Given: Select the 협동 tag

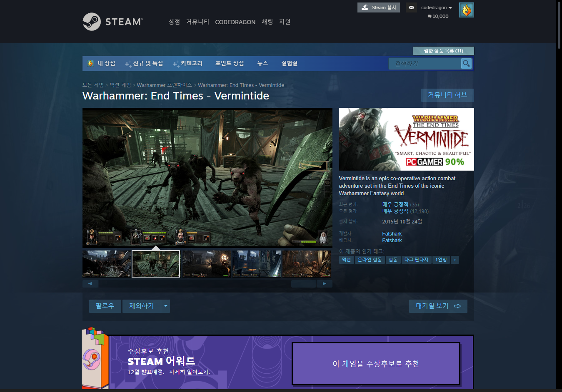Looking at the screenshot, I should click(x=393, y=260).
